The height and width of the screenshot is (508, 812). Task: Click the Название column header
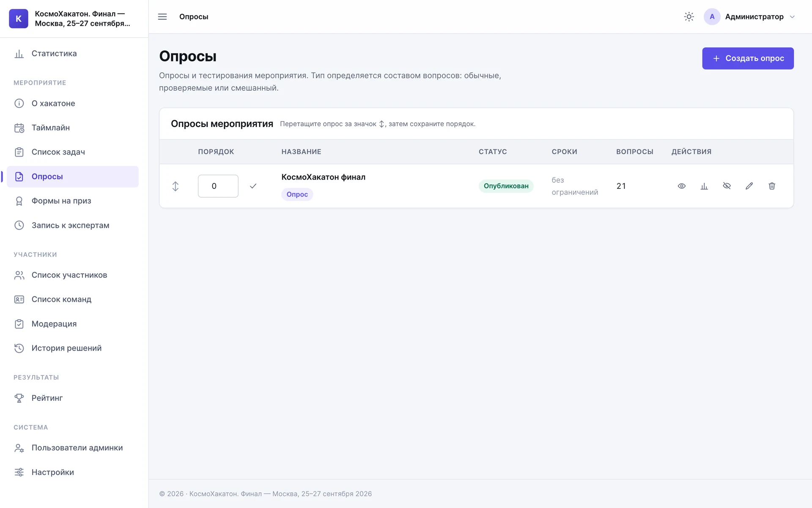(302, 152)
